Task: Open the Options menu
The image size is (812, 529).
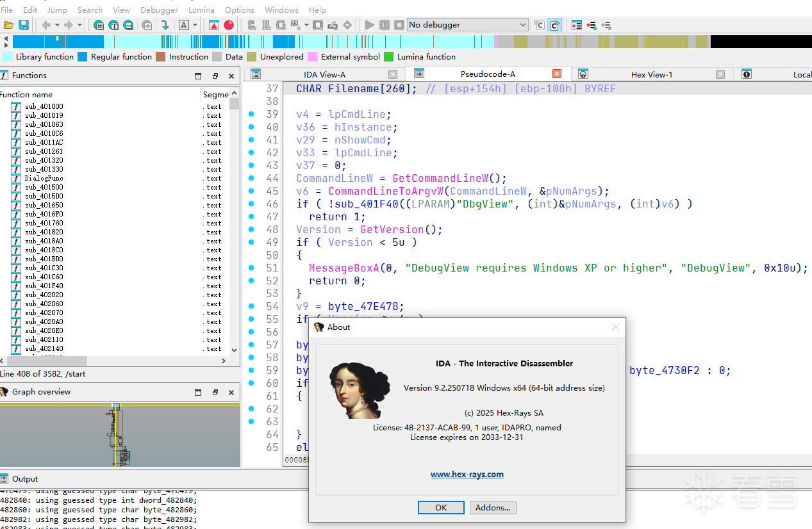Action: (x=240, y=10)
